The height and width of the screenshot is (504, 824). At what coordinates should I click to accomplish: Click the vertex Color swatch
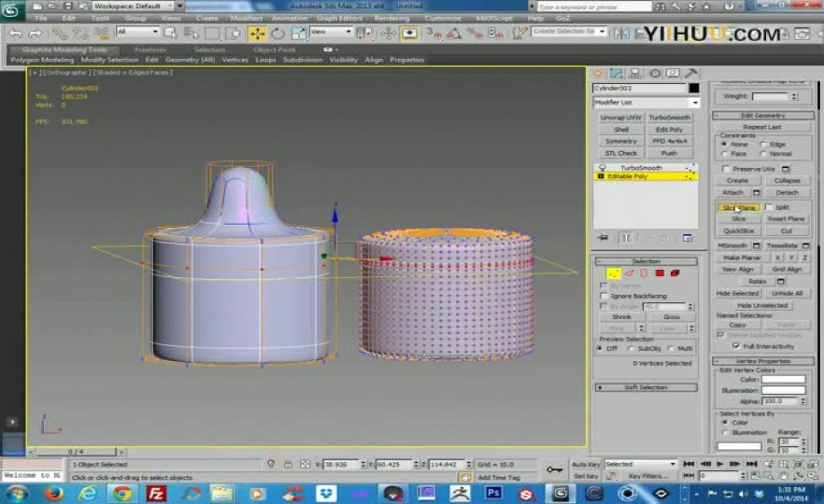(783, 379)
